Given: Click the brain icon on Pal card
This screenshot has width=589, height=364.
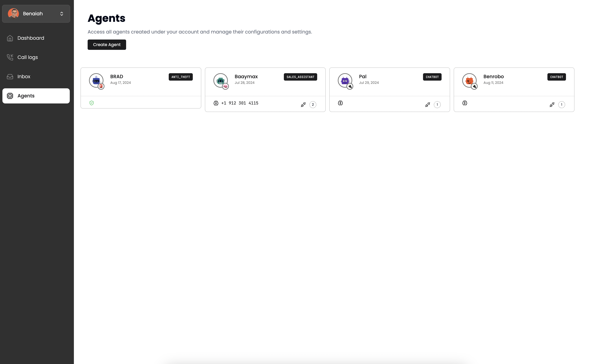Looking at the screenshot, I should (x=340, y=103).
